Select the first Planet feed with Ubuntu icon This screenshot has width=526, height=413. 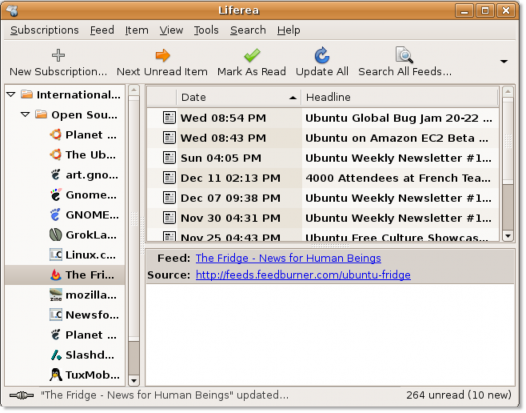coord(56,135)
